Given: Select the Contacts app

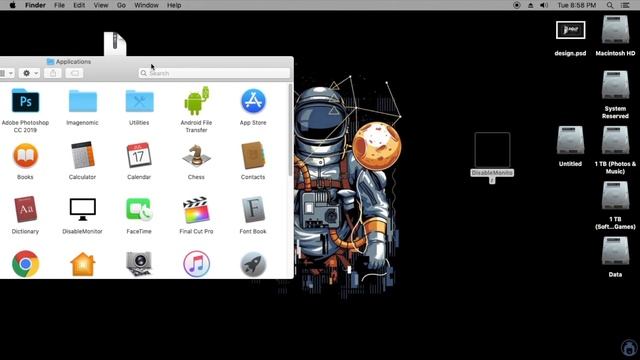Looking at the screenshot, I should [253, 155].
